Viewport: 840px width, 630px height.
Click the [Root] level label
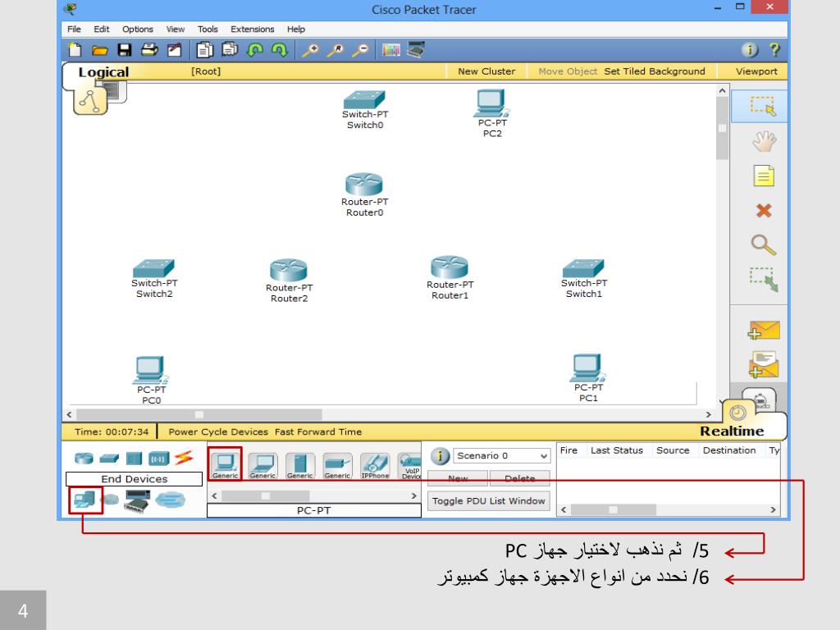pyautogui.click(x=206, y=71)
